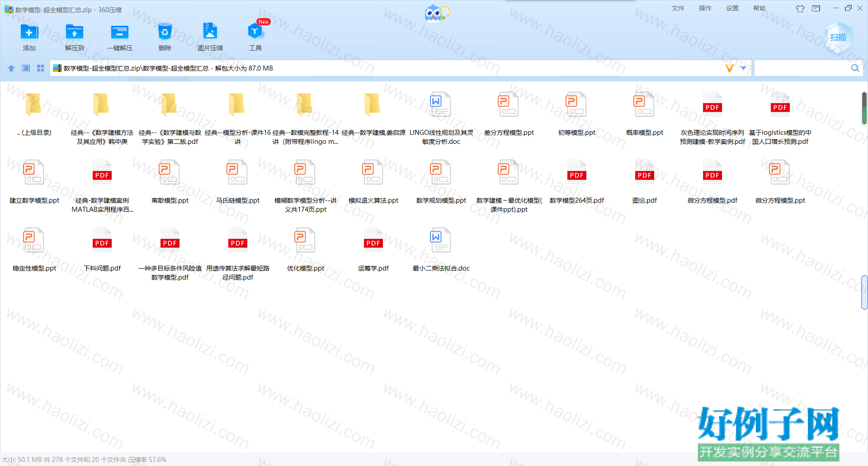Viewport: 868px width, 466px height.
Task: Switch to large icon grid view
Action: pos(40,68)
